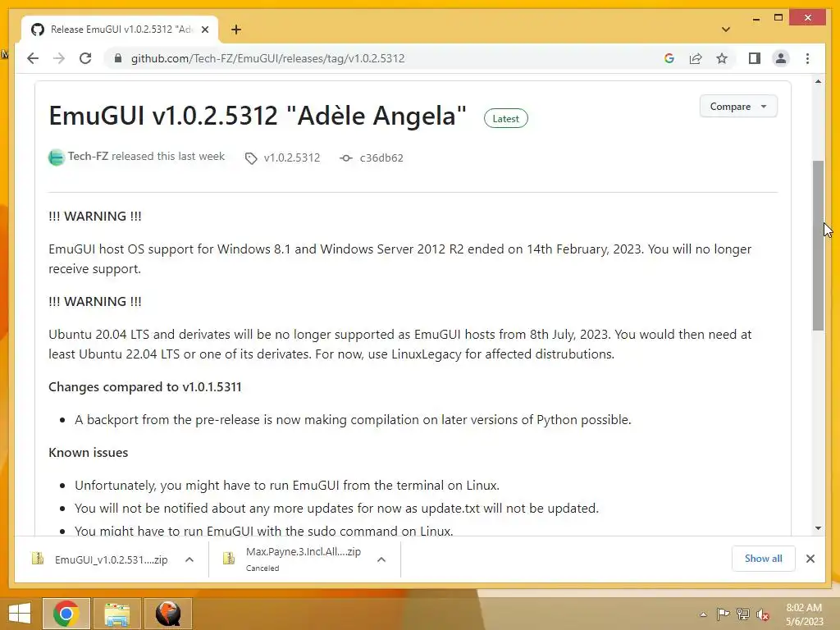
Task: Open the browser side panel
Action: click(x=755, y=58)
